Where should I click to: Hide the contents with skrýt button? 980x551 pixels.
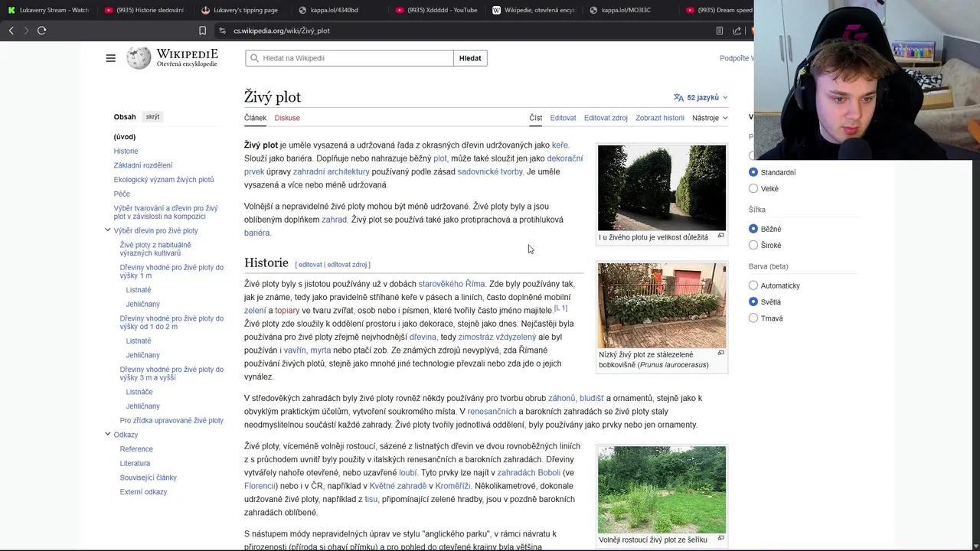coord(153,116)
